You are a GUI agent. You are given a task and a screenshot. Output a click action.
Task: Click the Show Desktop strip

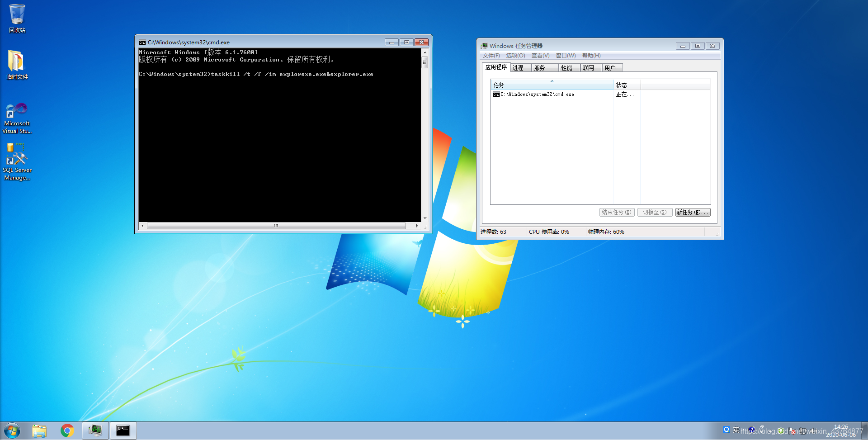tap(864, 431)
